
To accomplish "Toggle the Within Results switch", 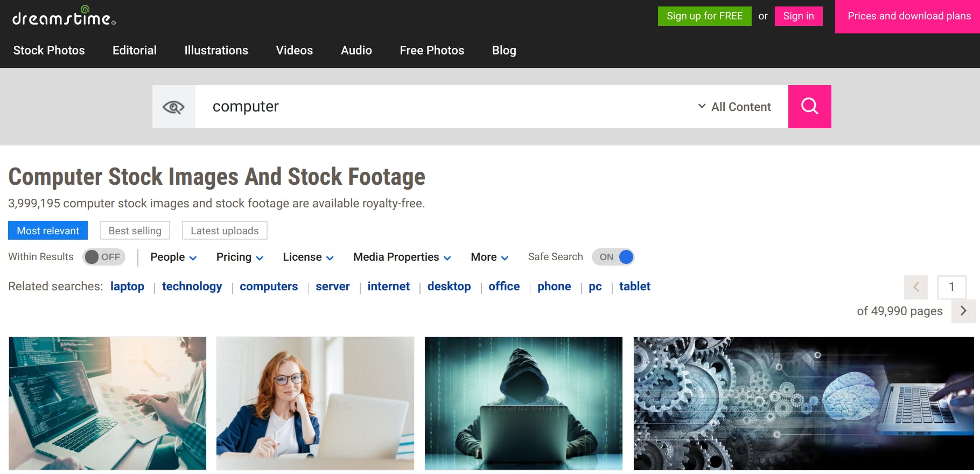I will (104, 257).
